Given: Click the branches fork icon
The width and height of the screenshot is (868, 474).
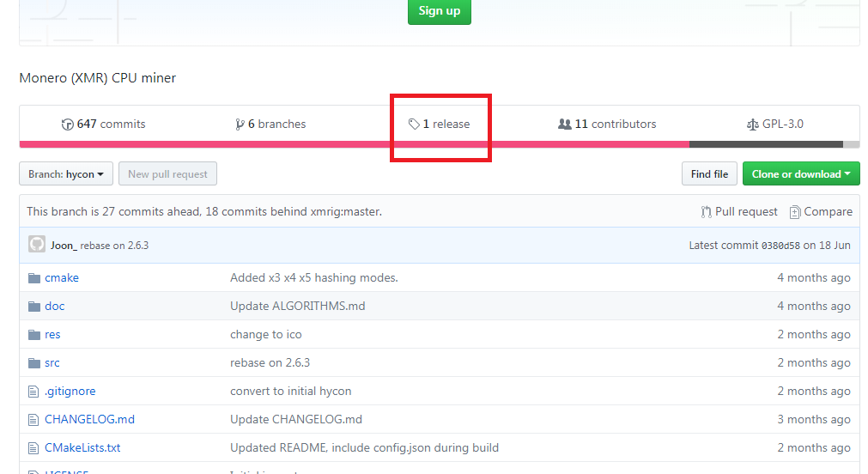Looking at the screenshot, I should click(240, 125).
